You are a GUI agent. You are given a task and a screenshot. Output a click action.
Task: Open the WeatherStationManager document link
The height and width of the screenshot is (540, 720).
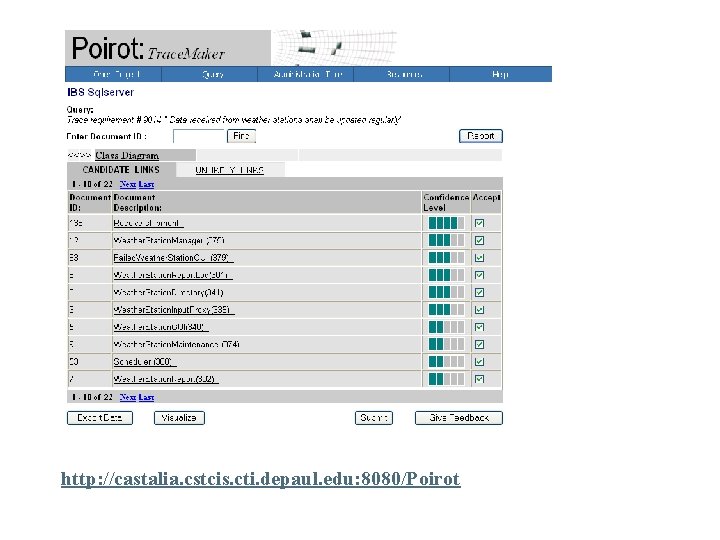169,241
